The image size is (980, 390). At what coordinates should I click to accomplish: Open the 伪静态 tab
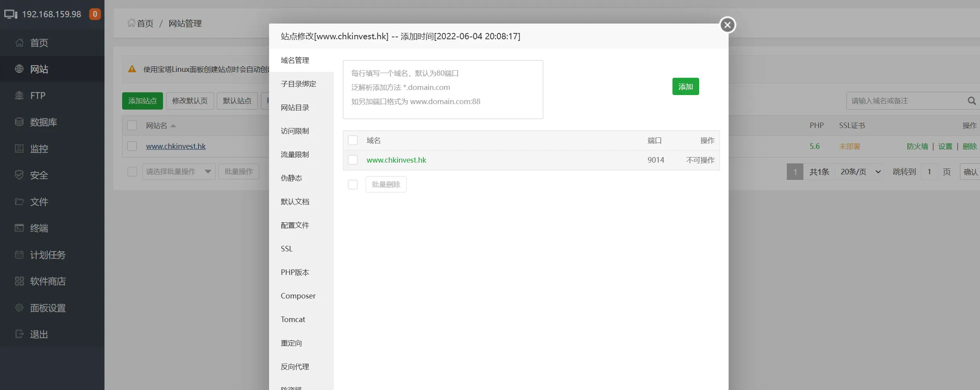point(301,178)
